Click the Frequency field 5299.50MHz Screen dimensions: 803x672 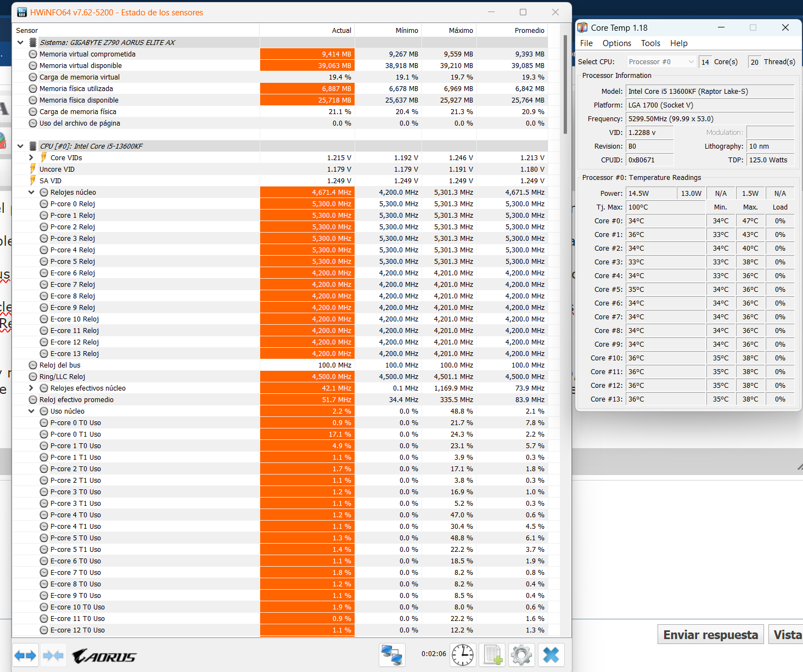[x=710, y=119]
